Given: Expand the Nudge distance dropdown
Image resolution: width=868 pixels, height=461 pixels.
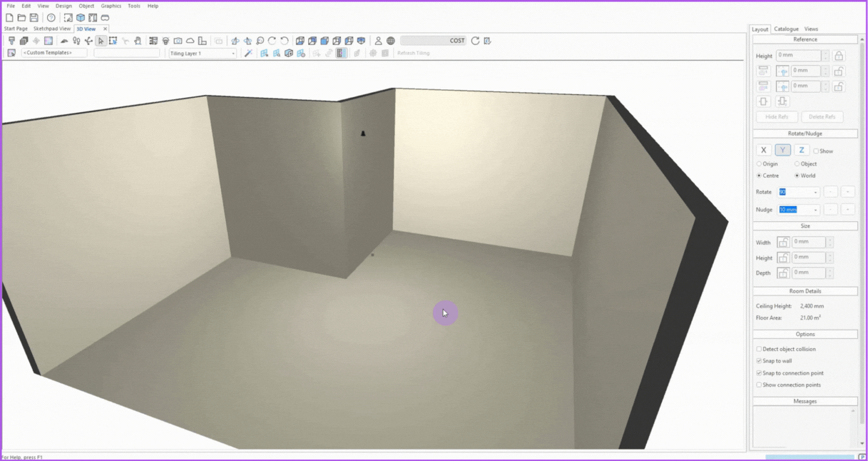Looking at the screenshot, I should coord(815,210).
